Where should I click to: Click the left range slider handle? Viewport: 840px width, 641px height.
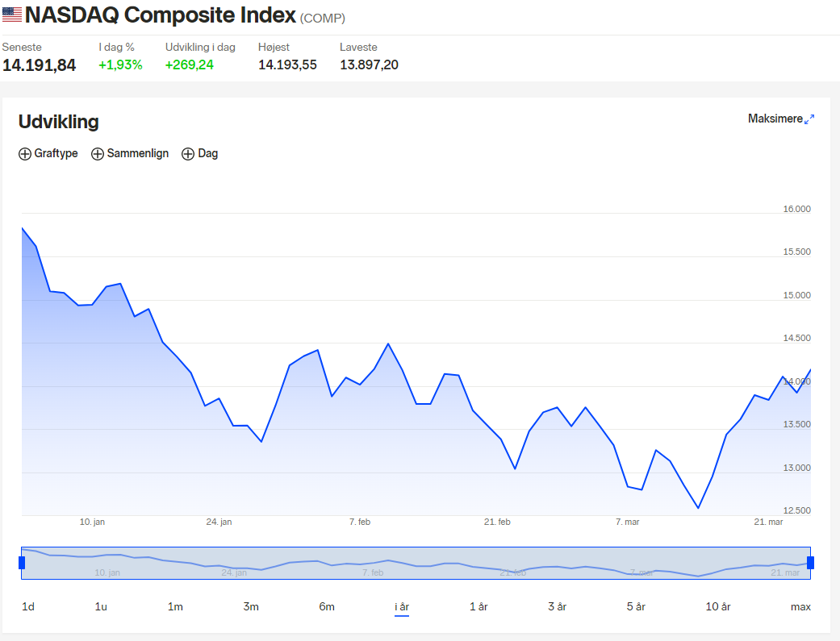tap(22, 563)
